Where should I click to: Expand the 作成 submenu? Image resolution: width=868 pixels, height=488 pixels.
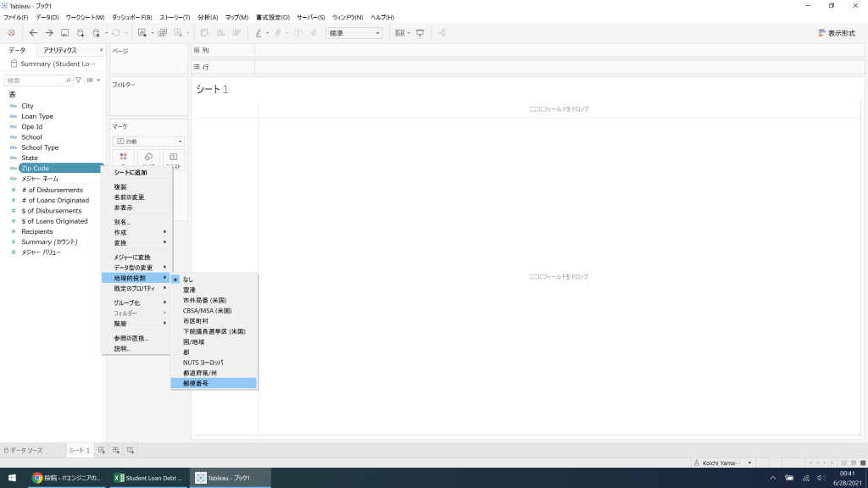pyautogui.click(x=136, y=232)
